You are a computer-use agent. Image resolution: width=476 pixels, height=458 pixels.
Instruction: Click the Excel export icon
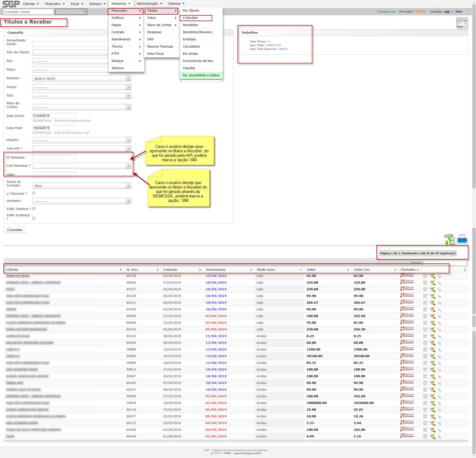450,240
